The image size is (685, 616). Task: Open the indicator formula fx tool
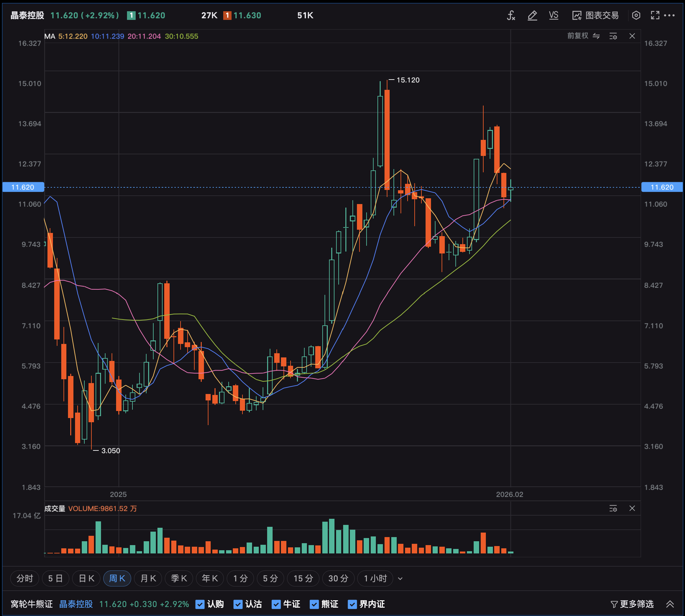511,15
